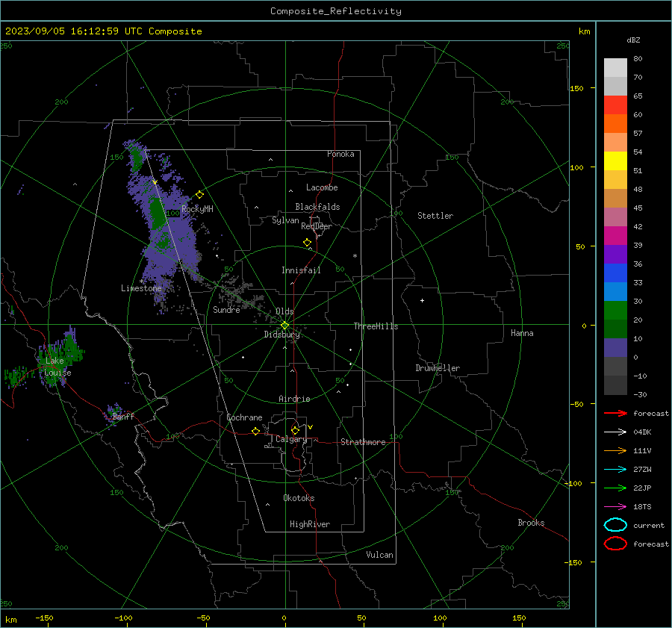
Task: Click the Innisfail town label
Action: tap(301, 270)
